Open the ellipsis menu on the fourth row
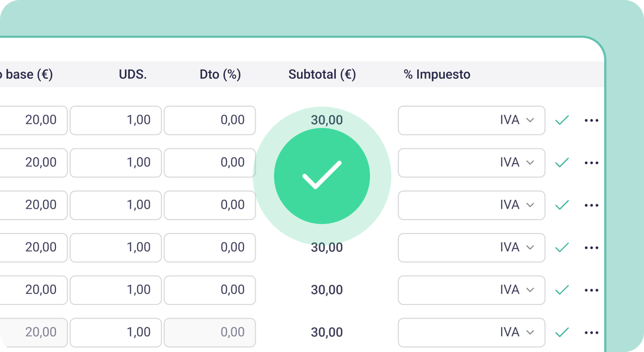Image resolution: width=644 pixels, height=352 pixels. coord(591,247)
